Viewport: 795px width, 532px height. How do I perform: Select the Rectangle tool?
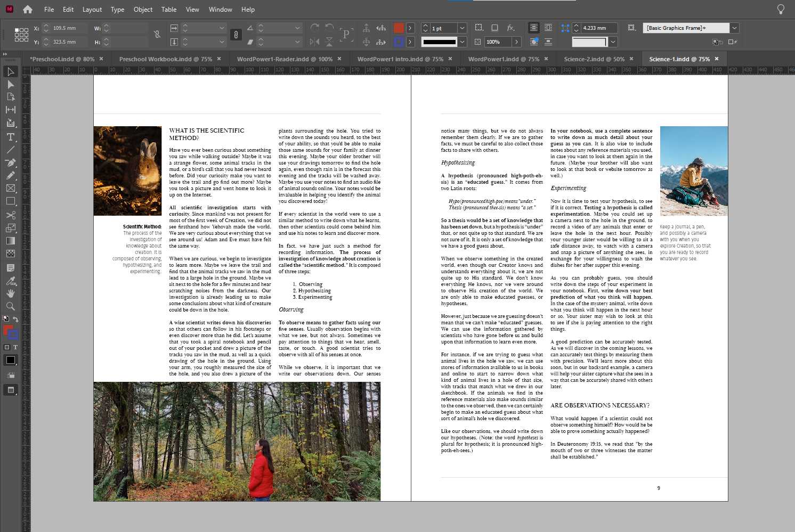point(10,201)
